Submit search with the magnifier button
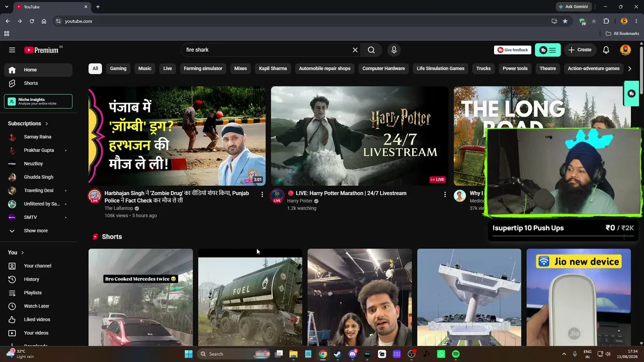The height and width of the screenshot is (362, 644). (x=371, y=50)
